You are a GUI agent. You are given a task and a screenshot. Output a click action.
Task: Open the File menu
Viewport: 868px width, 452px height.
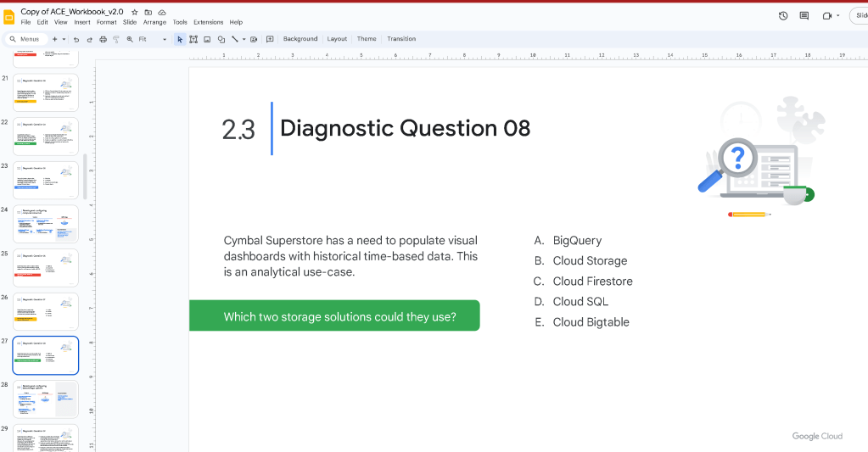(x=25, y=22)
